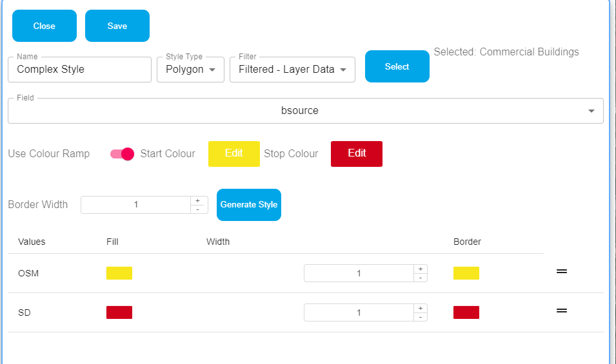Toggle the Use Colour Ramp switch
This screenshot has height=364, width=616.
pos(122,154)
